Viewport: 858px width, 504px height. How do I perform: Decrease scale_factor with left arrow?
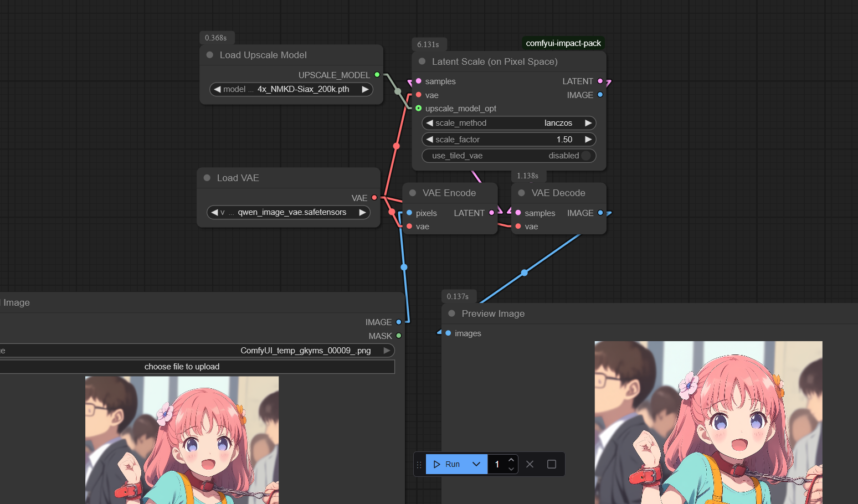click(x=430, y=140)
